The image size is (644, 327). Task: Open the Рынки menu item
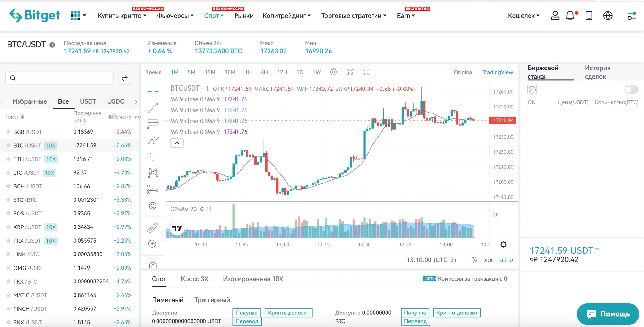pos(244,16)
